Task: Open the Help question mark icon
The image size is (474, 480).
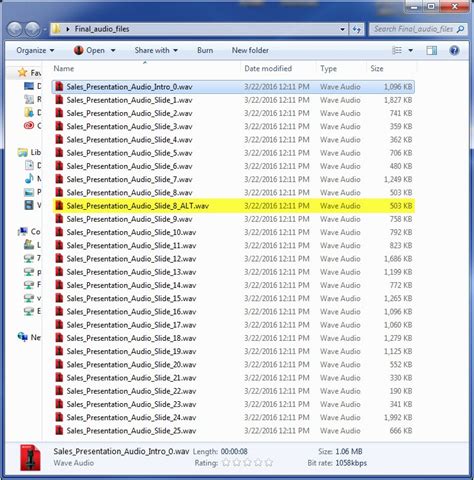Action: [x=454, y=50]
